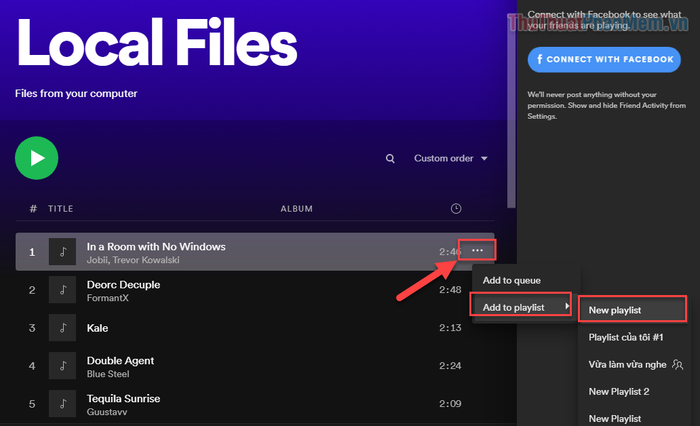The height and width of the screenshot is (426, 700).
Task: Click the Local Files heading
Action: pos(157,42)
